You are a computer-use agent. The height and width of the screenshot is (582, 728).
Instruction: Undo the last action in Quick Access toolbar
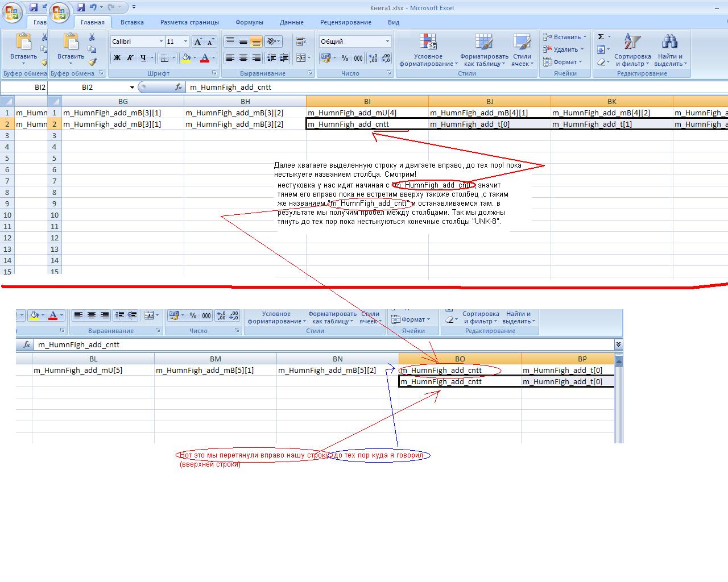[x=93, y=7]
